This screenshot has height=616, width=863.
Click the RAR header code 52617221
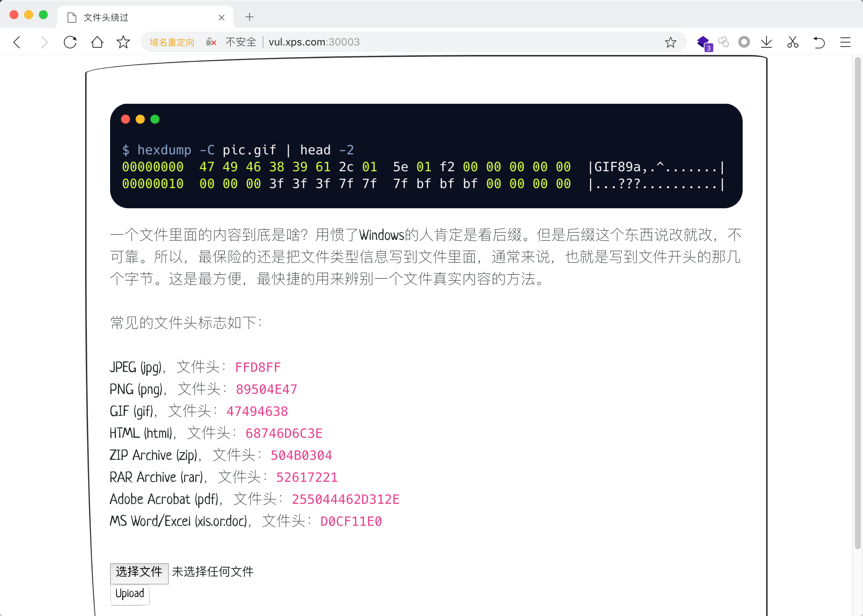[307, 477]
